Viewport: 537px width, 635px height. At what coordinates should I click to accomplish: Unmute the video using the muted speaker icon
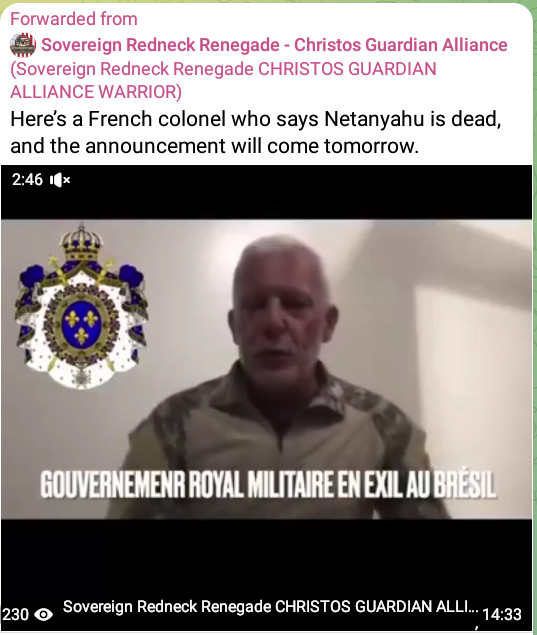[x=60, y=180]
